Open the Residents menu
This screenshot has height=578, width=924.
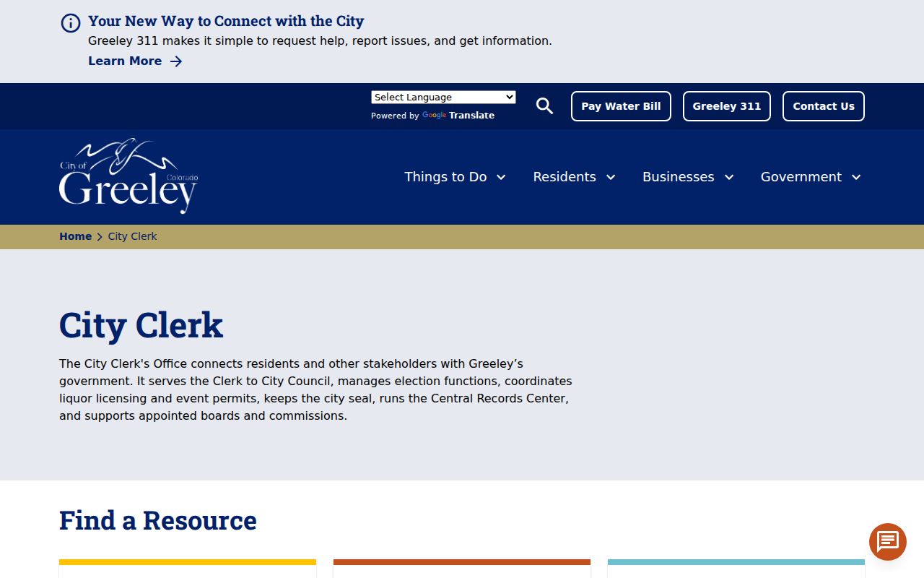(x=565, y=177)
